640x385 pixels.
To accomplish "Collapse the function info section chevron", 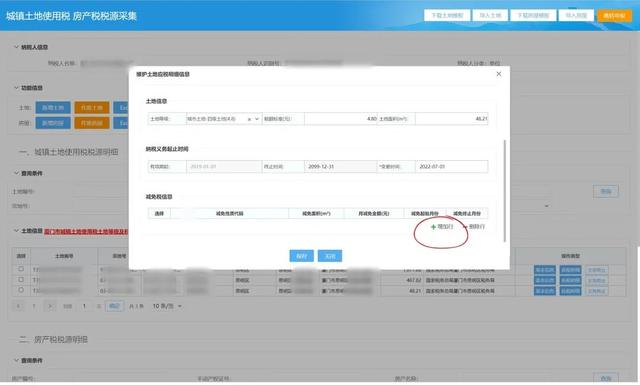I will coord(16,88).
